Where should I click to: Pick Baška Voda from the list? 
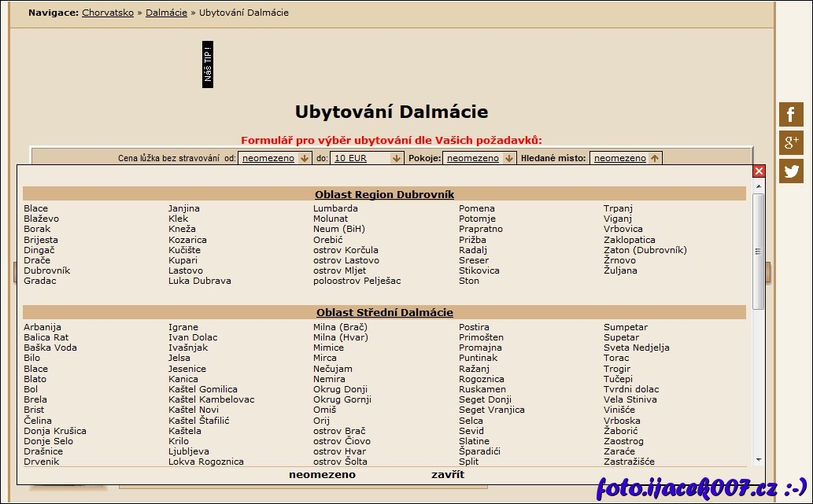coord(50,348)
